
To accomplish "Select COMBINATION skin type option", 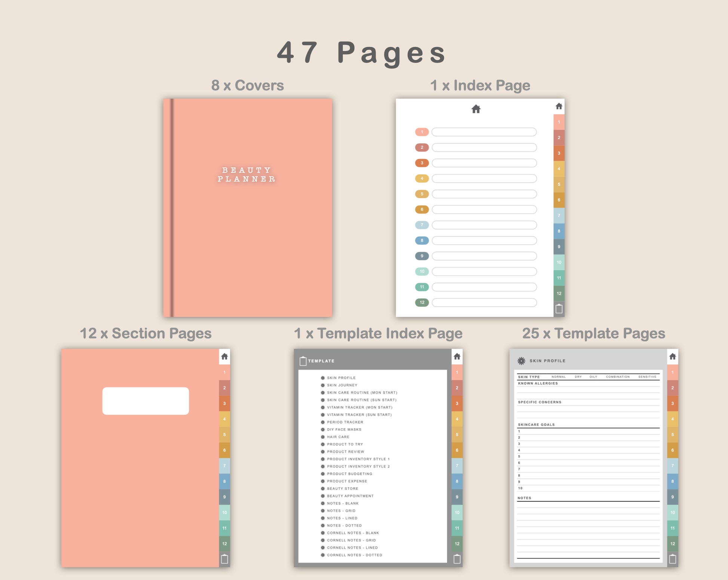I will (618, 377).
